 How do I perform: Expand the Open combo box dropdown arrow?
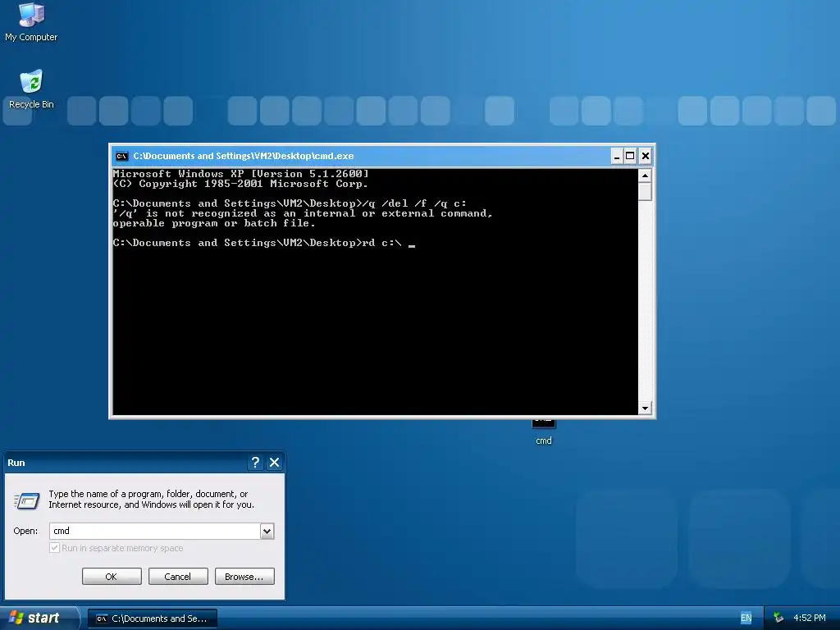tap(267, 531)
